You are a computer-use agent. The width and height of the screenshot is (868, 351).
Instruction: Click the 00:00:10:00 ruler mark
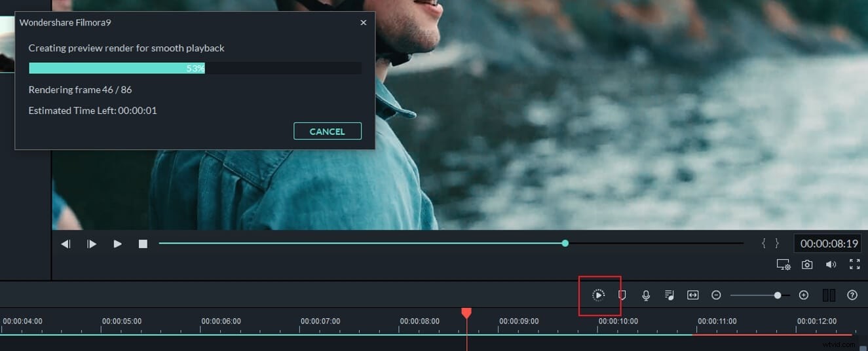coord(618,322)
